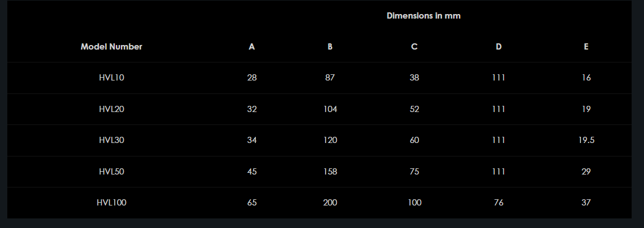644x228 pixels.
Task: Select the 158 dimension for HVL50
Action: [x=330, y=171]
